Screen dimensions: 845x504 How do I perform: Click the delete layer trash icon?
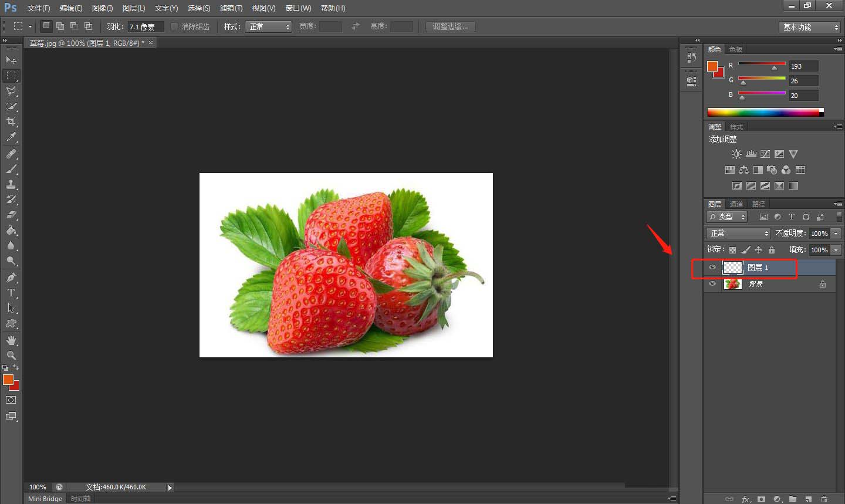coord(824,499)
